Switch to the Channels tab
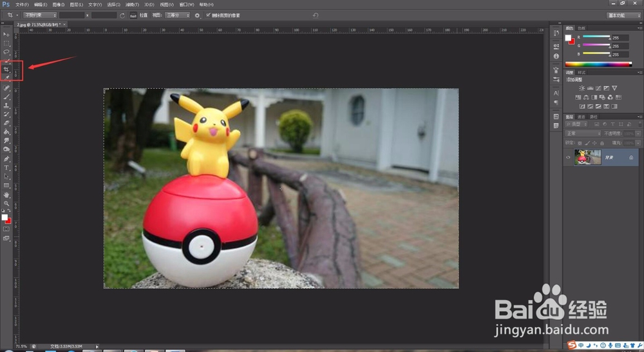Screen dimensions: 644x352 pyautogui.click(x=582, y=117)
